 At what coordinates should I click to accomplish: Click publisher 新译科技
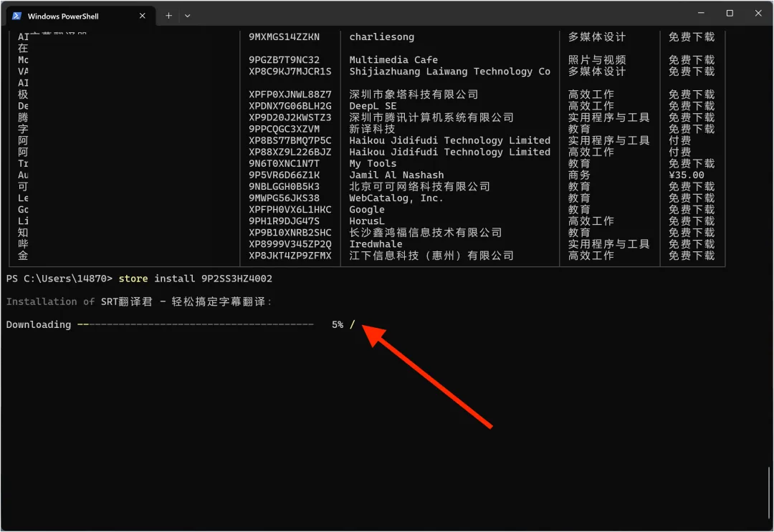[372, 129]
